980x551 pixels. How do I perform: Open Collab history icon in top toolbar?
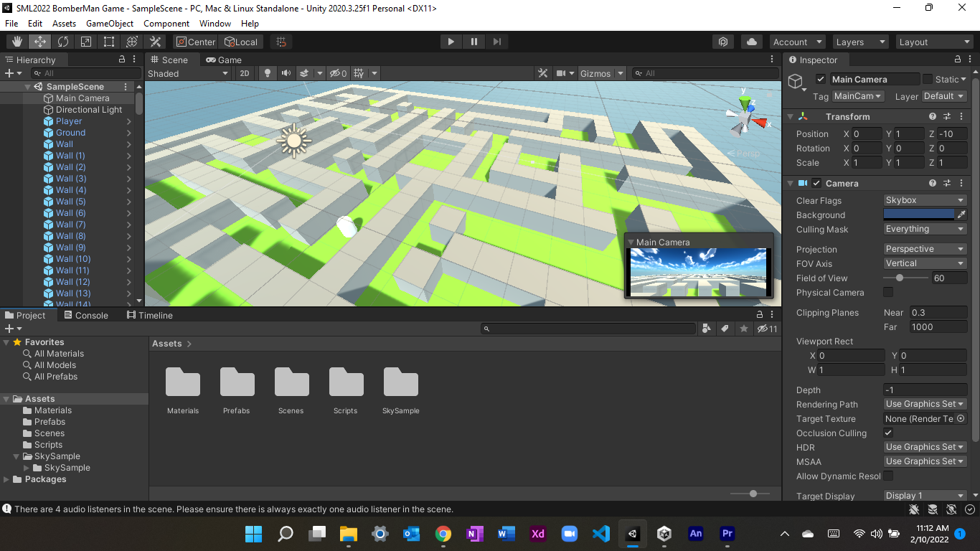pyautogui.click(x=724, y=42)
